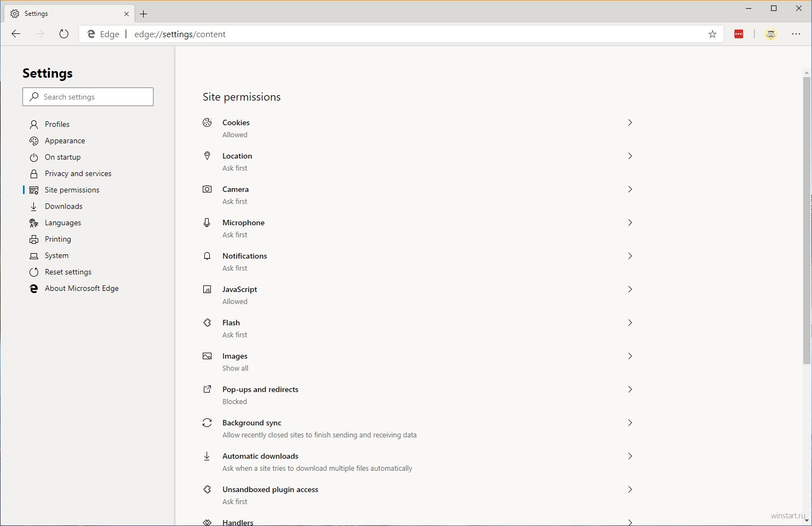
Task: Go to Downloads settings section
Action: (63, 206)
